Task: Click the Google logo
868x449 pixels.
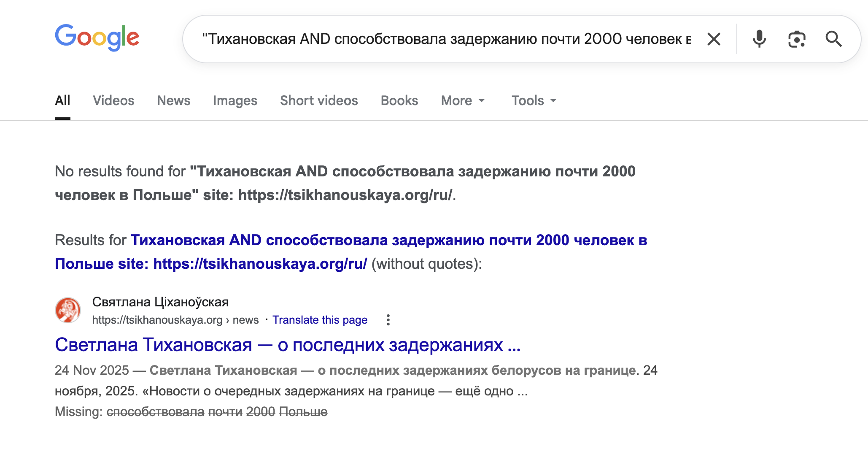Action: [x=97, y=38]
